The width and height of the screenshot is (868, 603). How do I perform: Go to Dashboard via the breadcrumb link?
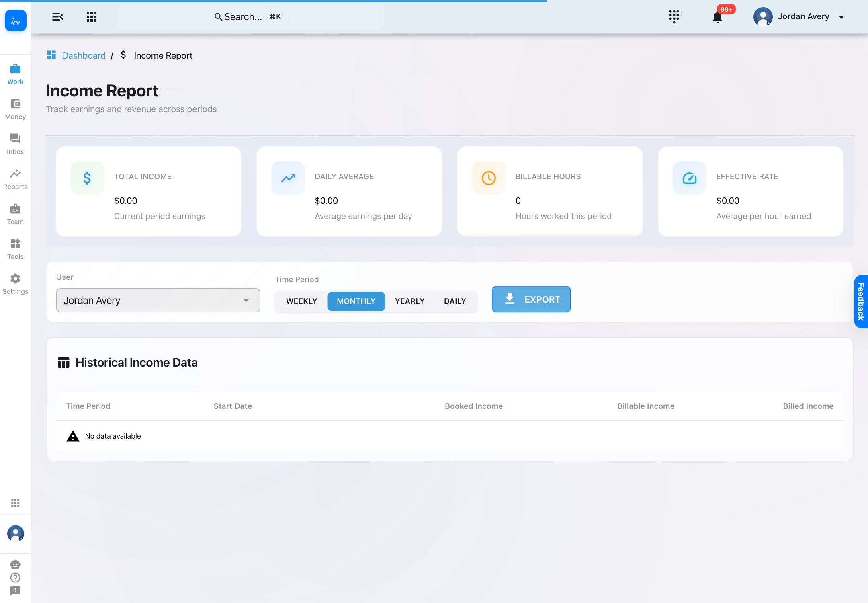tap(84, 55)
